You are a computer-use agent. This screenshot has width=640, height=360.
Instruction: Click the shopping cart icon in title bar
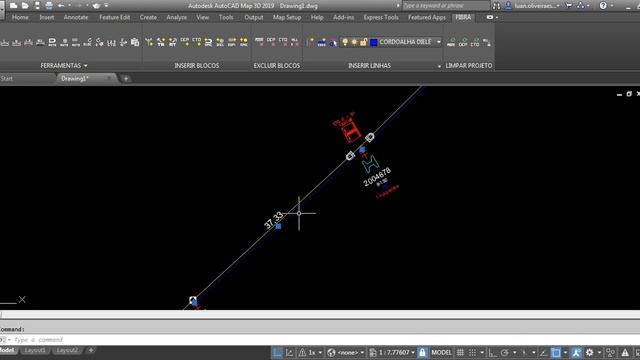point(569,5)
